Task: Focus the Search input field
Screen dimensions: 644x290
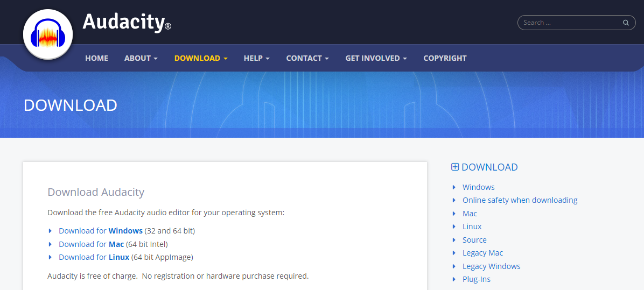Action: point(576,23)
